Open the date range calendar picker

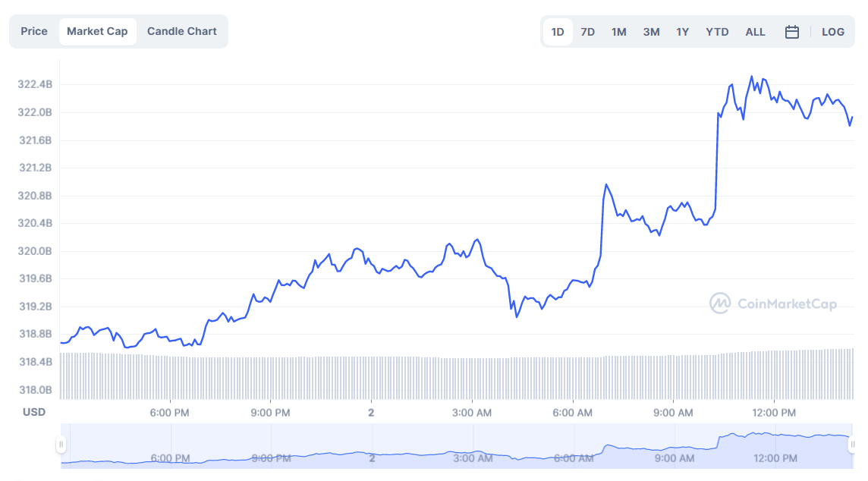point(791,31)
